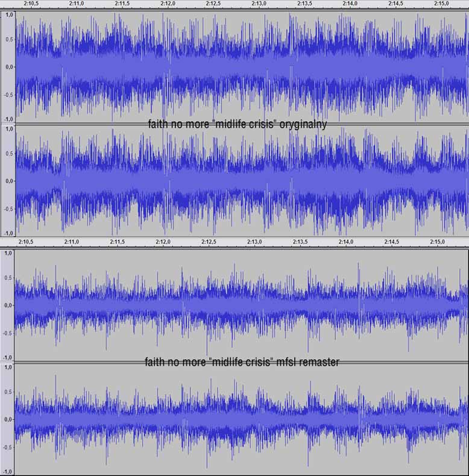Viewport: 469px width, 476px height.
Task: Click the 1,0 scale label of original's first channel
Action: coord(10,14)
